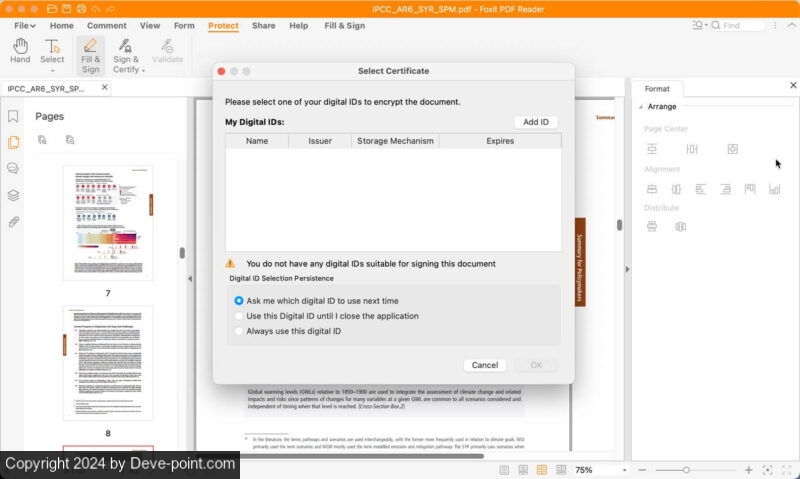Choose 'Always use this digital ID'
Viewport: 800px width, 479px height.
(239, 330)
